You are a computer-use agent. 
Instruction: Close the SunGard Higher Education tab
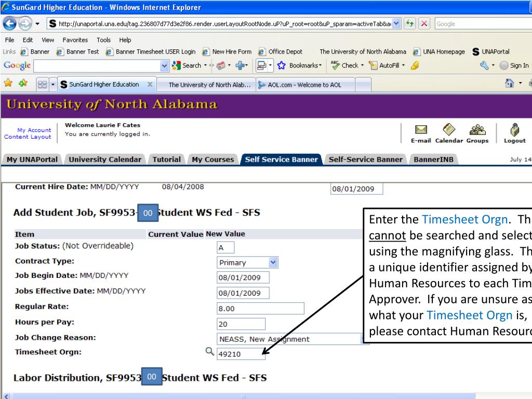click(150, 84)
